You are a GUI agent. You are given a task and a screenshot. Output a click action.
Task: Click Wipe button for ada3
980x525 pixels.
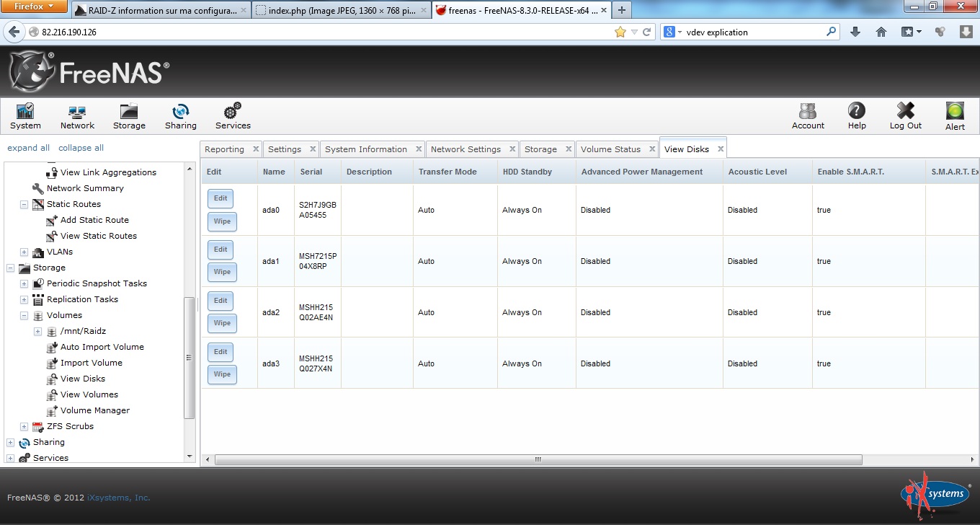click(x=222, y=374)
